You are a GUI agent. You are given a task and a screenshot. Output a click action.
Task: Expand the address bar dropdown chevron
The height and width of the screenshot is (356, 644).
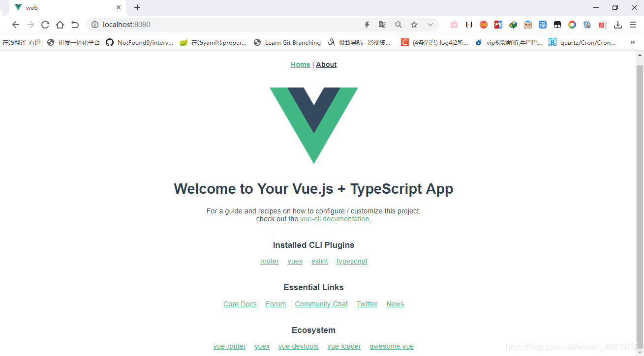tap(430, 25)
